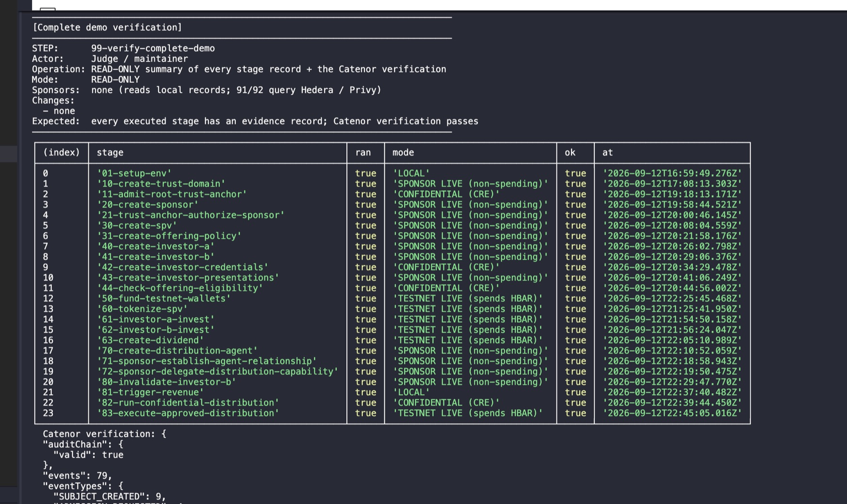The height and width of the screenshot is (504, 847).
Task: Select stage cell '42-create-investor-credentials'
Action: tap(183, 267)
